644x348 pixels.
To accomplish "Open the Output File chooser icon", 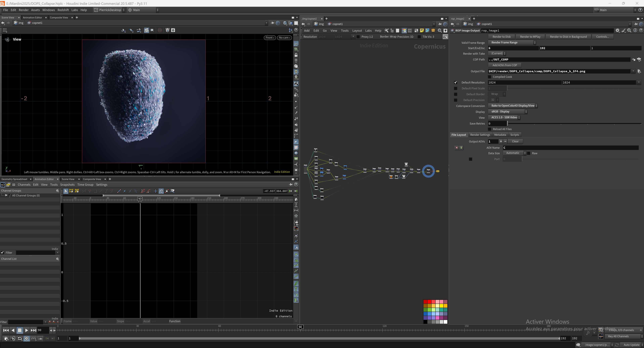I will point(639,71).
